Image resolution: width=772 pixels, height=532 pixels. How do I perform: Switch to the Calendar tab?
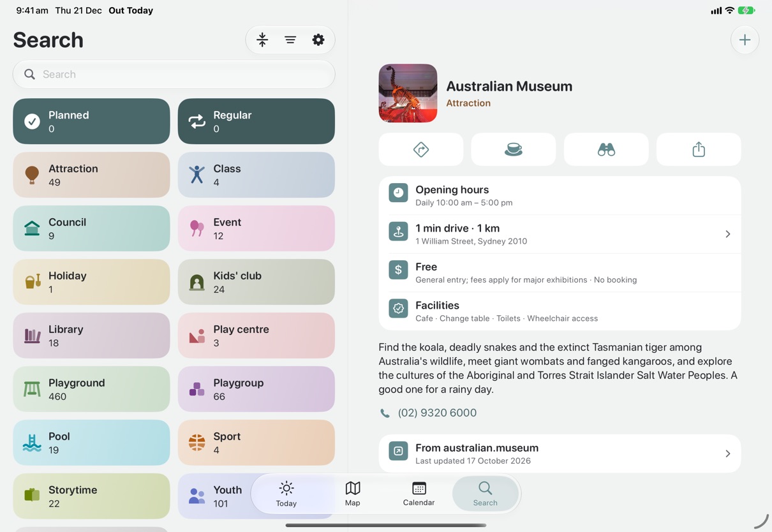[419, 494]
